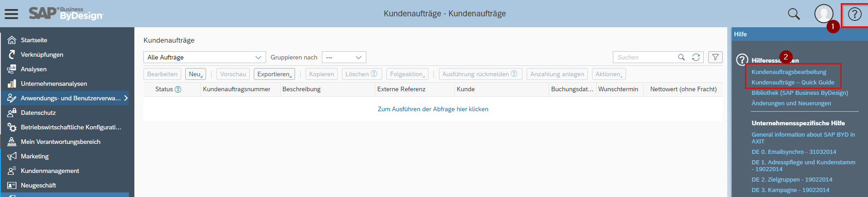Click the Kundenmanagement person icon
Screen dimensions: 868x197
pyautogui.click(x=12, y=171)
